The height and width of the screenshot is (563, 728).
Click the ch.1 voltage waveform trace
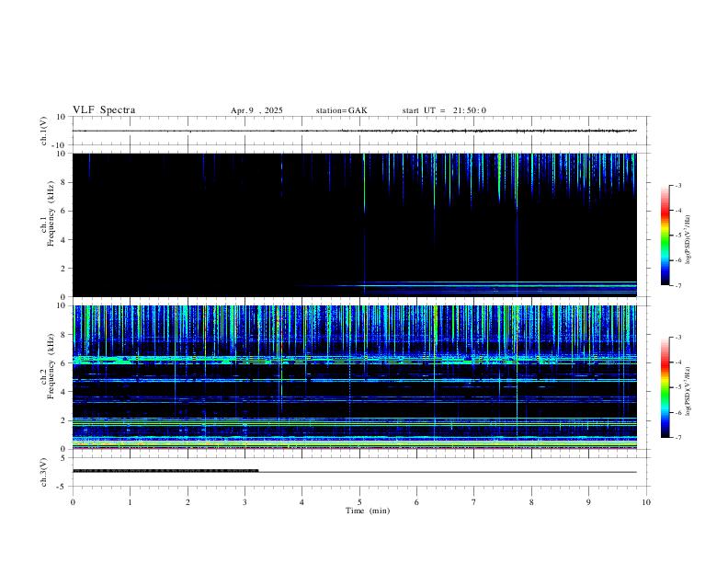[354, 131]
